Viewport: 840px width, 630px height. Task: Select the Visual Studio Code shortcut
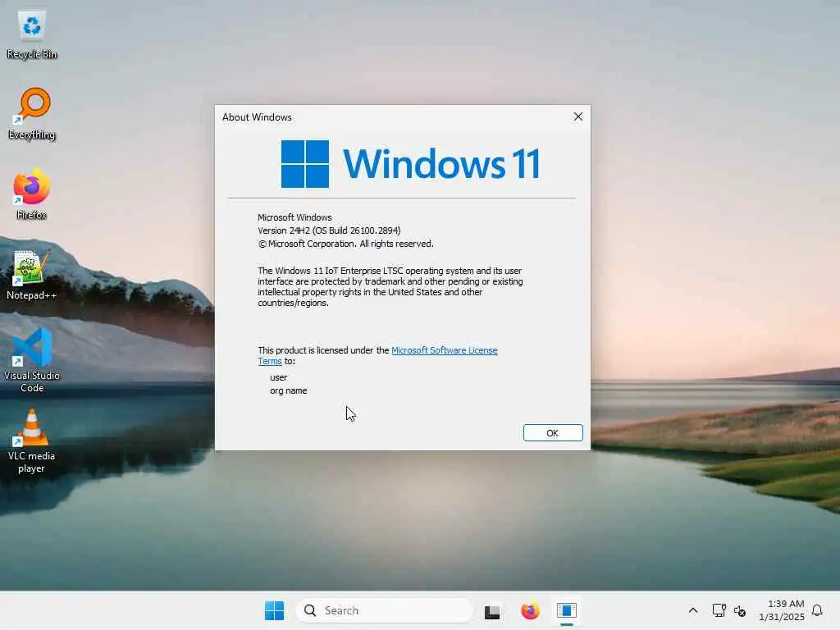click(32, 361)
